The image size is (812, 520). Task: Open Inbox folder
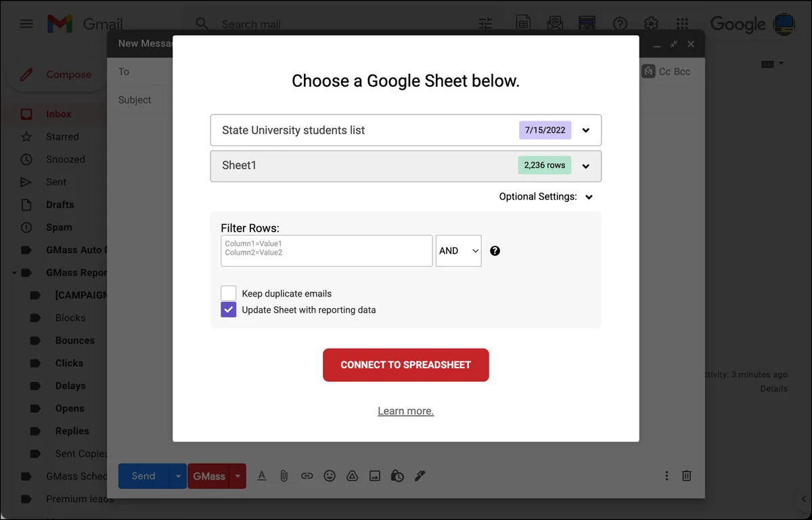tap(58, 114)
